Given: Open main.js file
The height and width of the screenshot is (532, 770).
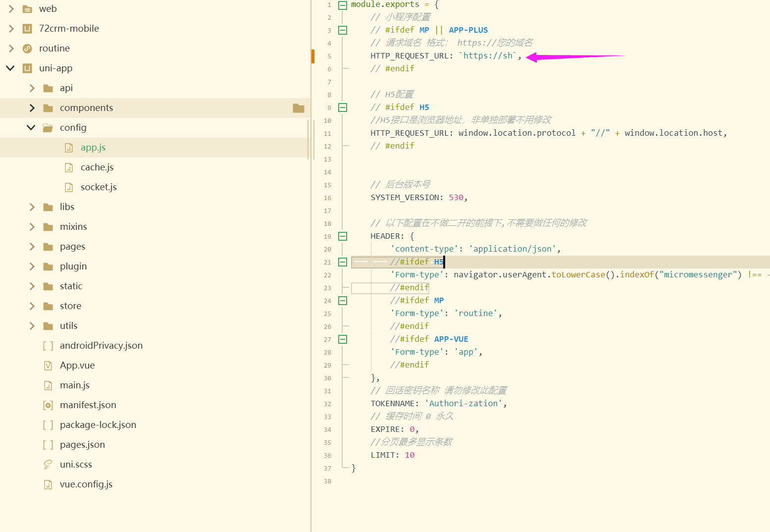Looking at the screenshot, I should (x=75, y=385).
